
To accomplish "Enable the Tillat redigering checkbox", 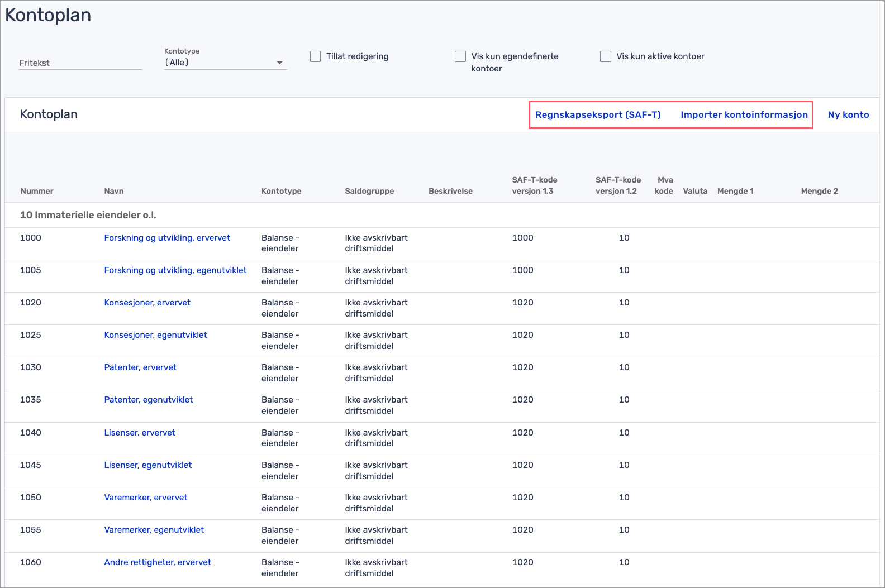I will [x=316, y=56].
